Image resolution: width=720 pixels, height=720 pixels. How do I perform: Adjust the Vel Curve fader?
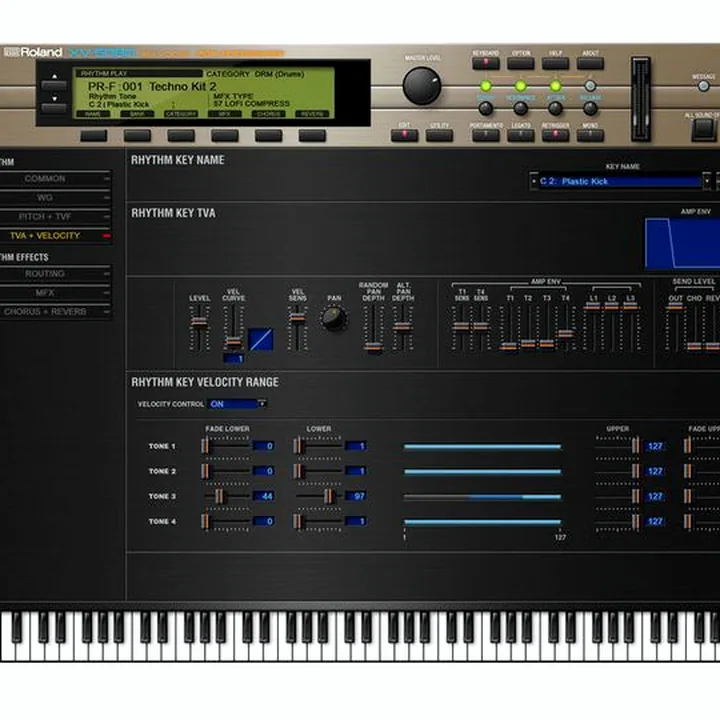click(x=233, y=342)
